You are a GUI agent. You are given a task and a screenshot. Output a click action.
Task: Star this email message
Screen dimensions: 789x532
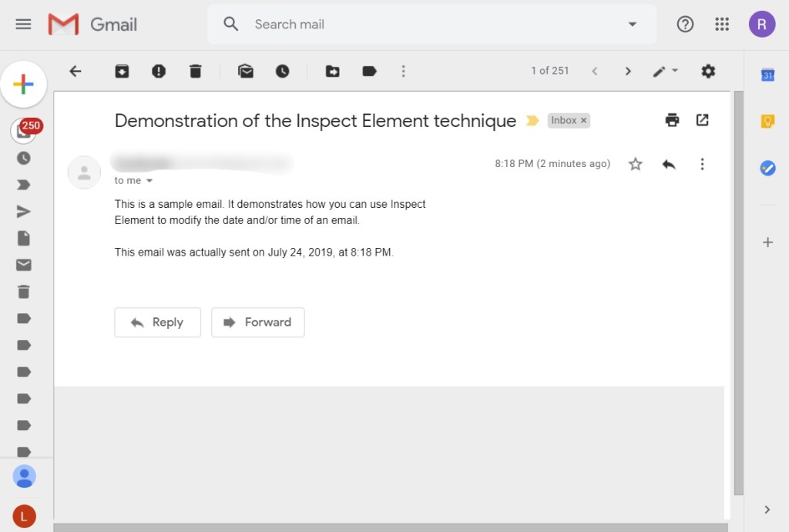pyautogui.click(x=635, y=164)
